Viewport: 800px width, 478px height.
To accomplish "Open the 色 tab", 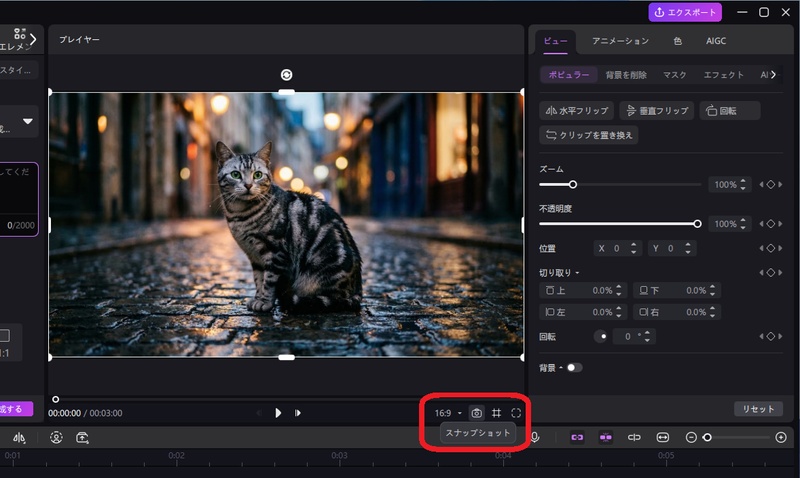I will tap(678, 41).
